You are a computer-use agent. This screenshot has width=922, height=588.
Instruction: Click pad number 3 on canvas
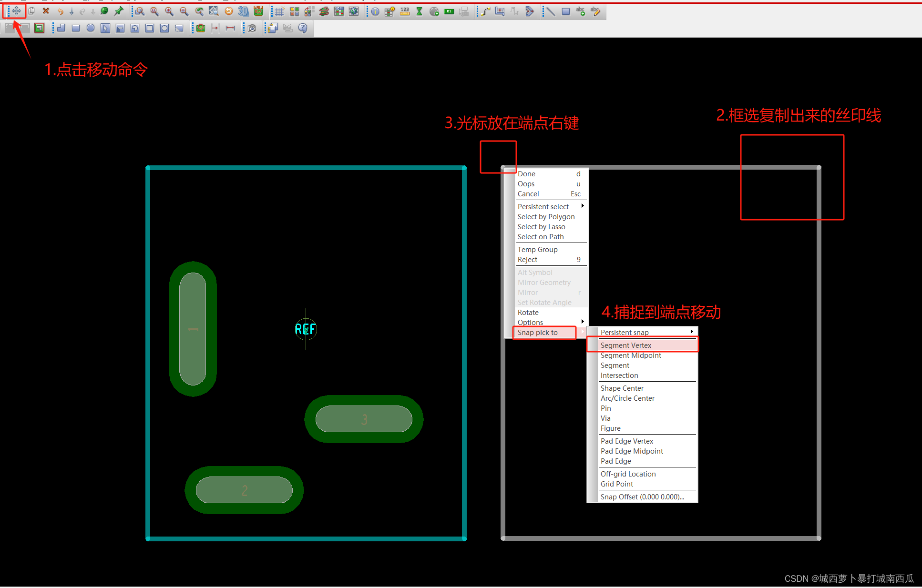[x=364, y=419]
